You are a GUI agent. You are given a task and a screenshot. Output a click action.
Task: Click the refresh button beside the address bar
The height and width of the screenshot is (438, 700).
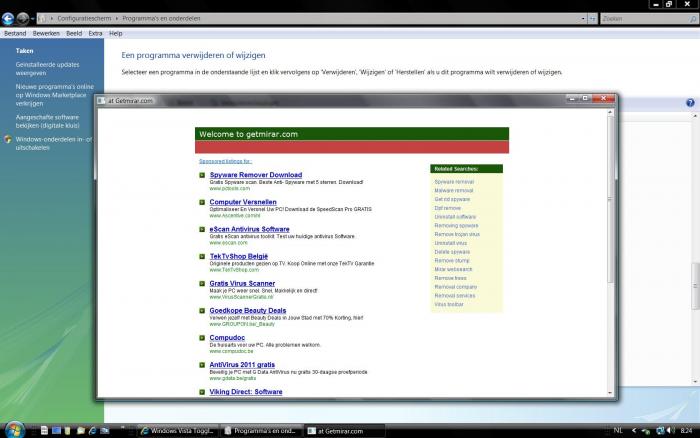(592, 19)
